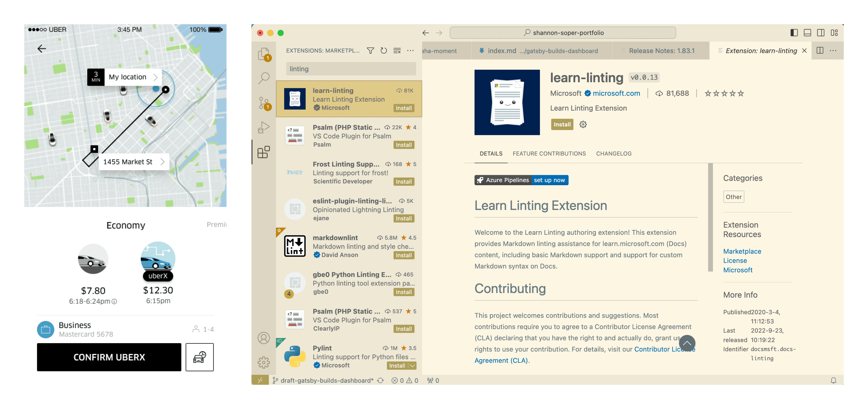Screen dimensions: 868x409
Task: Open Microsoft resource link in sidebar
Action: [x=738, y=270]
